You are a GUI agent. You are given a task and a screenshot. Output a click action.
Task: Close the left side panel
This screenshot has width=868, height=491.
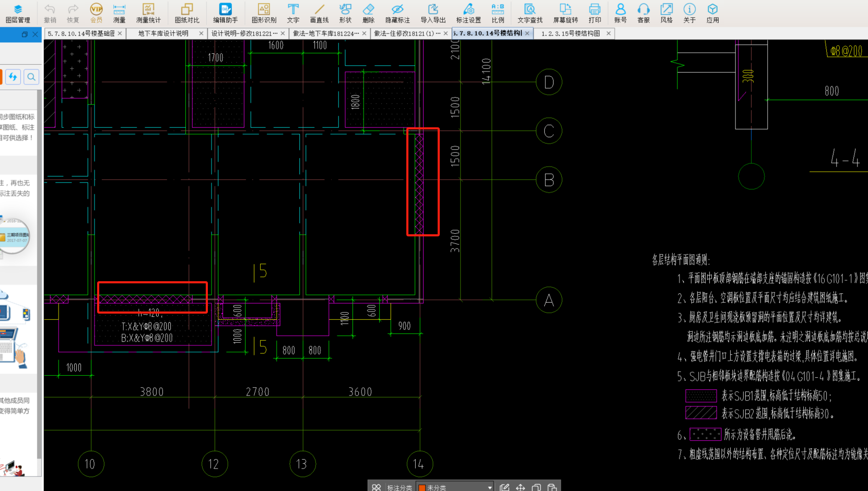[35, 34]
